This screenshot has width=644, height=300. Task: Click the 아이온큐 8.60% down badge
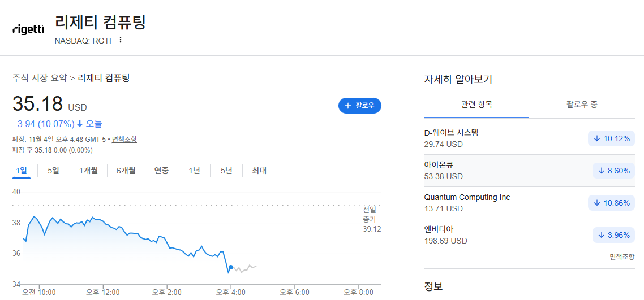pos(613,171)
